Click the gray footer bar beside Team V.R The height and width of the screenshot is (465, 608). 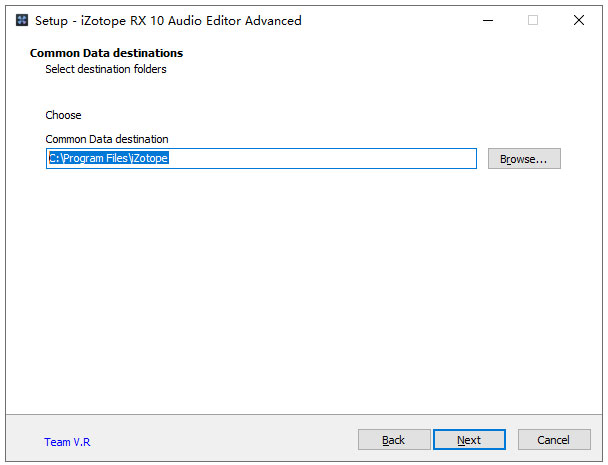223,440
